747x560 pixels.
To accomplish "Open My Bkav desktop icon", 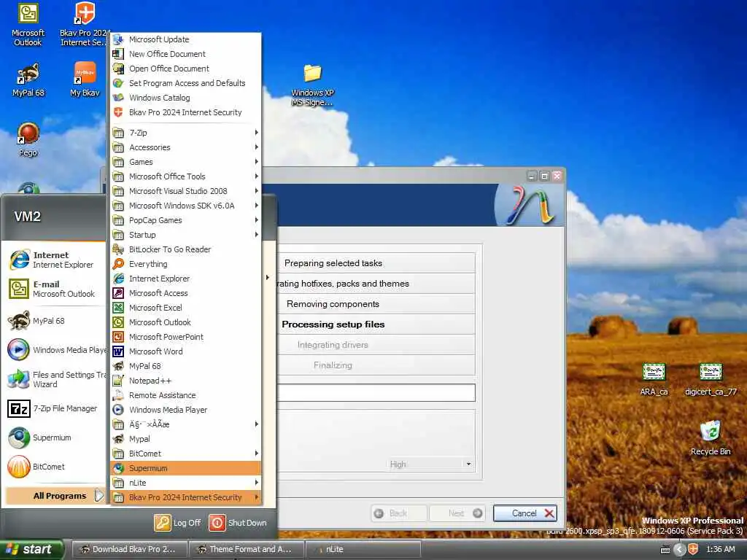I will pos(85,80).
